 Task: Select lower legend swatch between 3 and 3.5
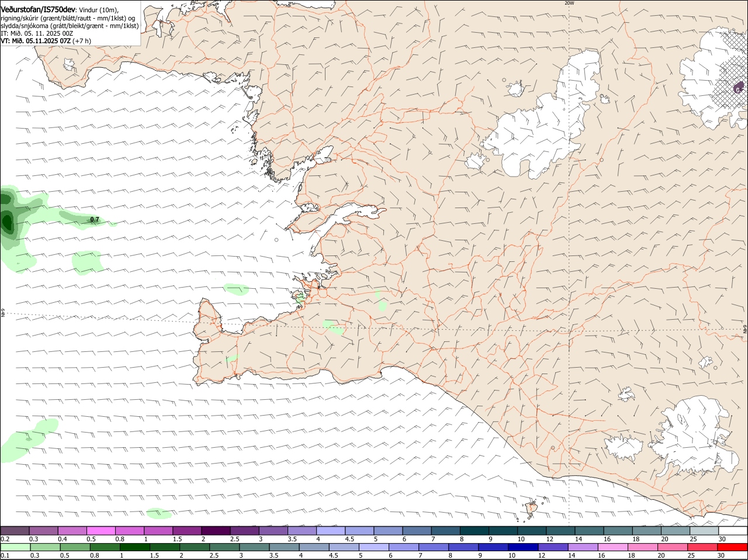point(254,547)
